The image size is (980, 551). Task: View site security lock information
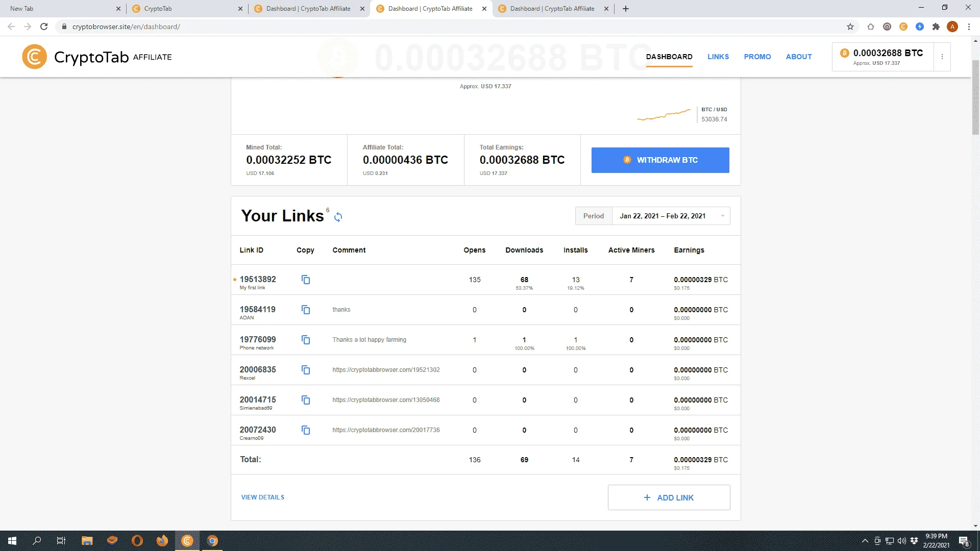coord(64,27)
